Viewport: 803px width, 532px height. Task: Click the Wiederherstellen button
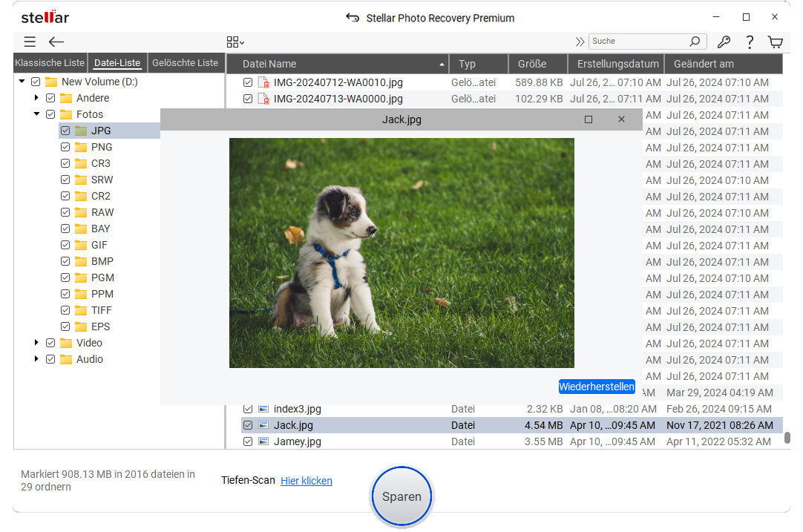(597, 387)
